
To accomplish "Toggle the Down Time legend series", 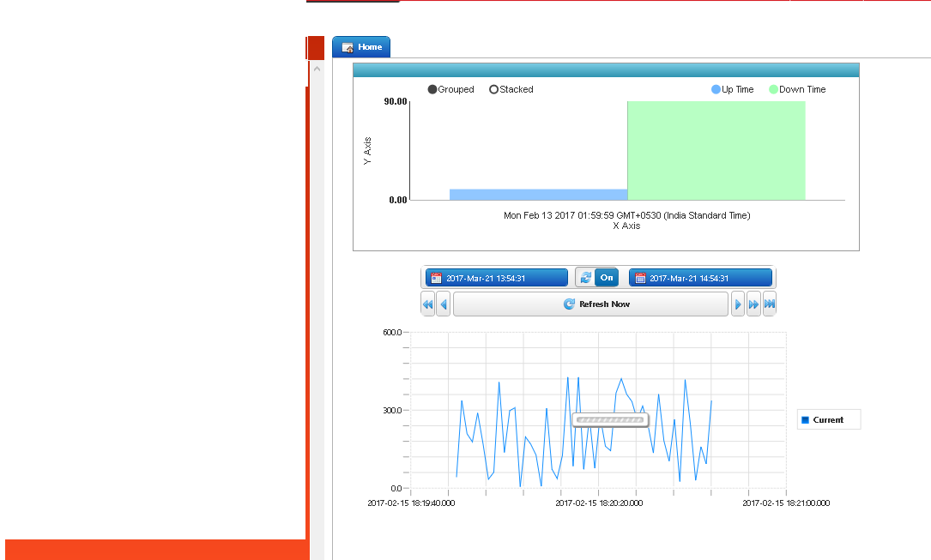I will 797,89.
